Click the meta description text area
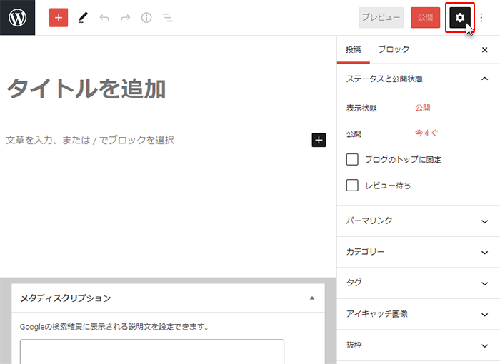The width and height of the screenshot is (500, 364). point(152,352)
